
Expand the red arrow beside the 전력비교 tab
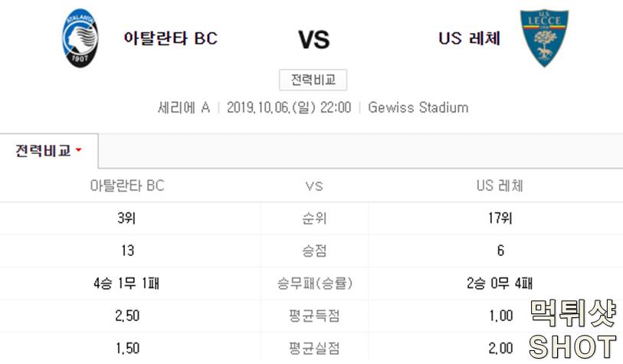79,150
